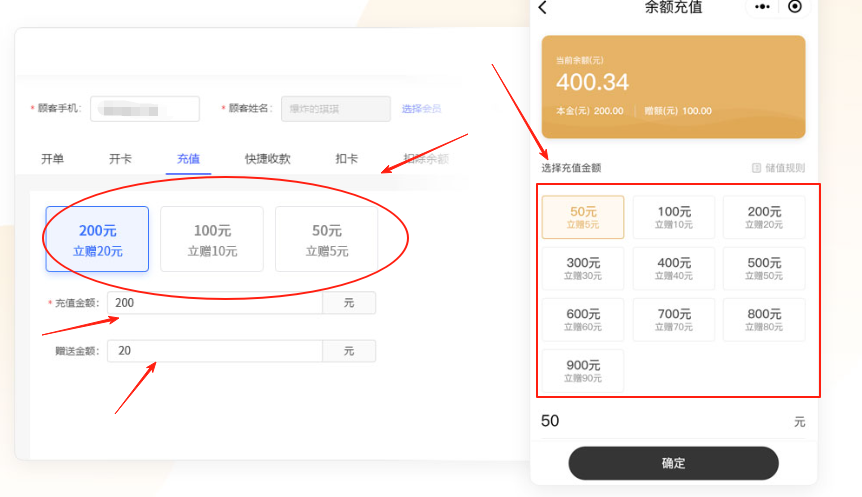Open 储值规则 stored value rules
The image size is (862, 497).
point(778,168)
